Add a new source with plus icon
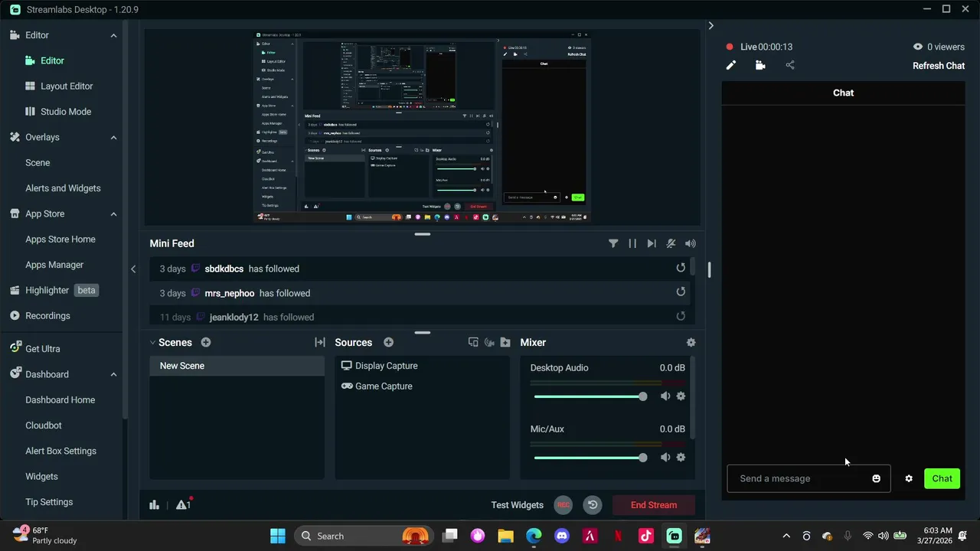The image size is (980, 551). coord(389,343)
